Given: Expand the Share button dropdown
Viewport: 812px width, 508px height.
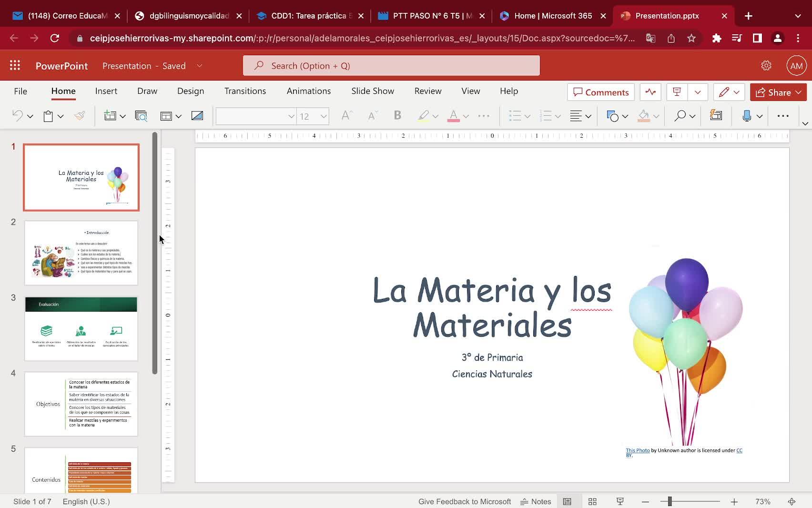Looking at the screenshot, I should [799, 92].
